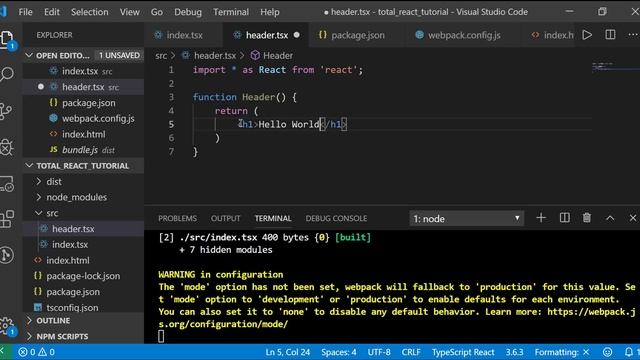Open notifications bell in status bar
Screen dimensions: 640x360
(629, 352)
